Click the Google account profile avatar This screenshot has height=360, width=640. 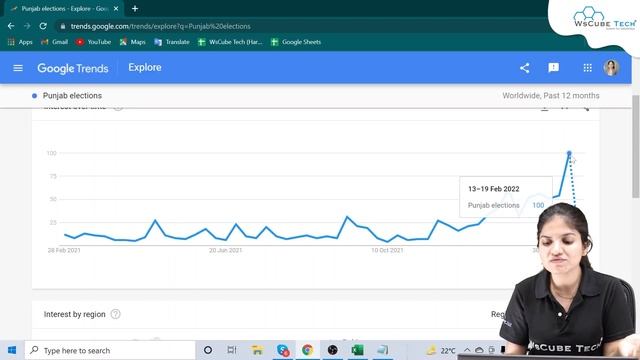click(x=611, y=68)
